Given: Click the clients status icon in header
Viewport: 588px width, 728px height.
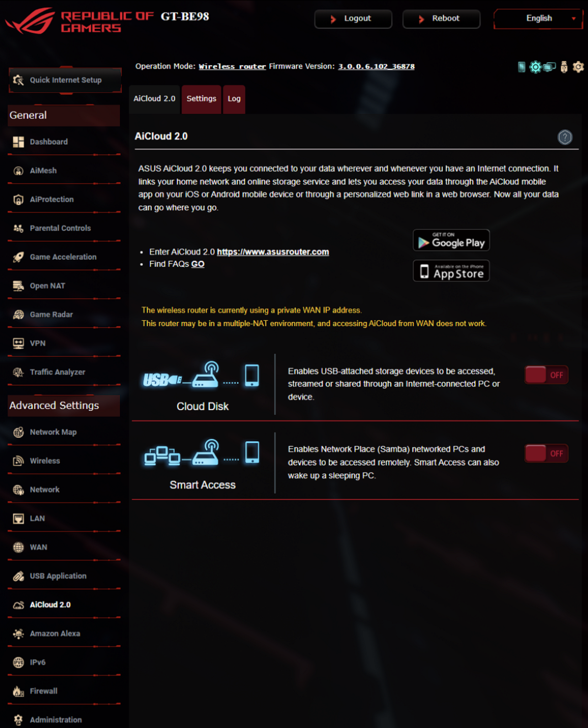Looking at the screenshot, I should click(548, 66).
